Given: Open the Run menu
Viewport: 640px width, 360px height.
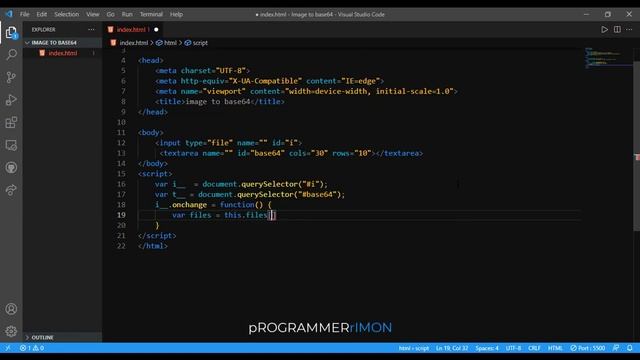Looking at the screenshot, I should (127, 14).
